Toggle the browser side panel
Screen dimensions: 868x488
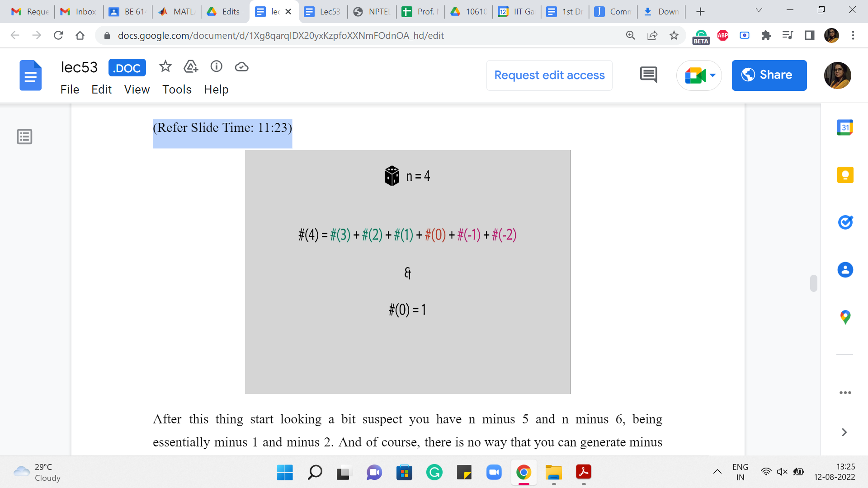click(x=810, y=35)
